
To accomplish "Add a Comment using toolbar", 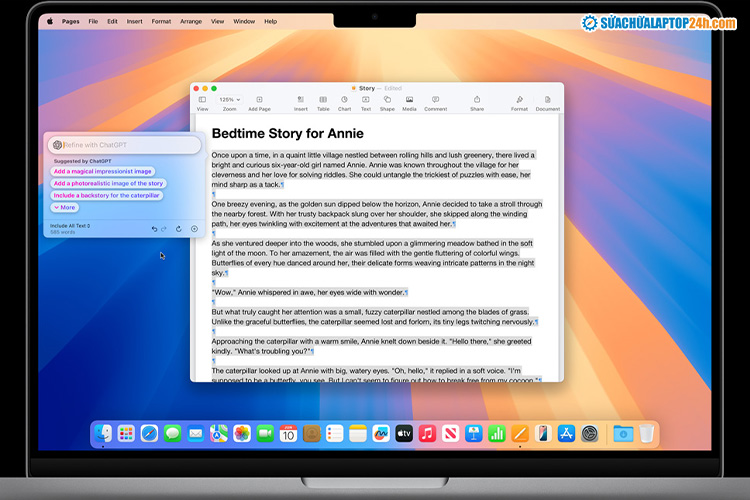I will click(435, 101).
